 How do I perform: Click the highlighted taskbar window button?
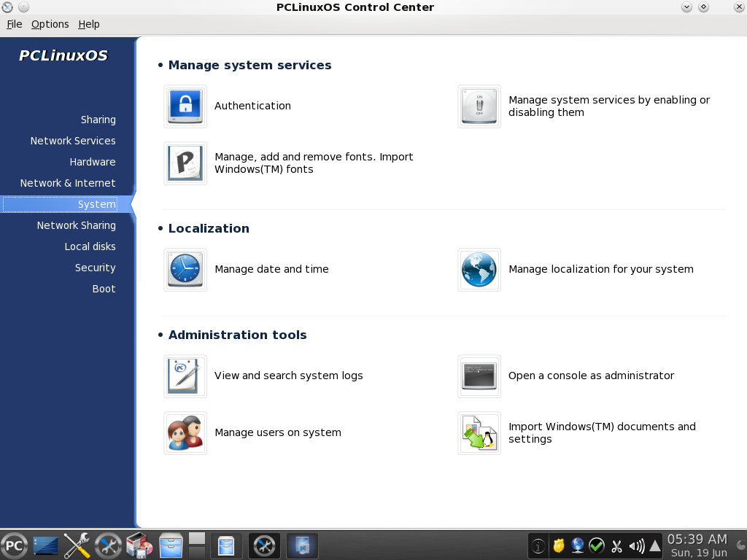click(303, 545)
